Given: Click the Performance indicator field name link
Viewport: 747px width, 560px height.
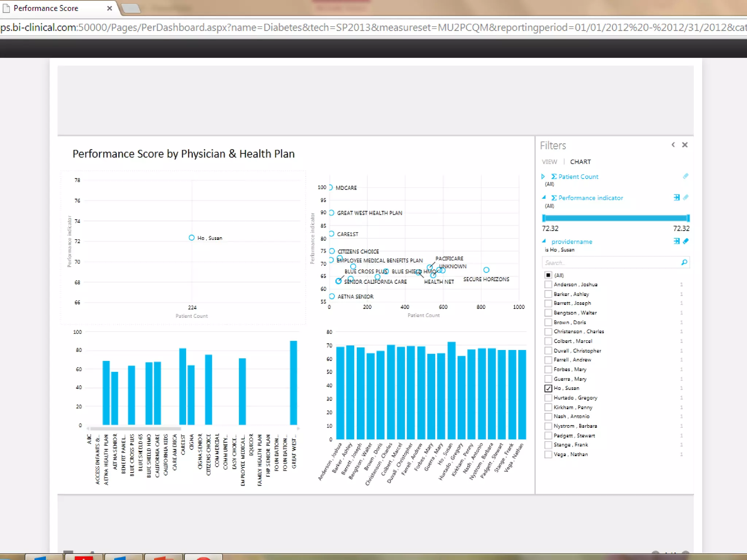Looking at the screenshot, I should [590, 198].
